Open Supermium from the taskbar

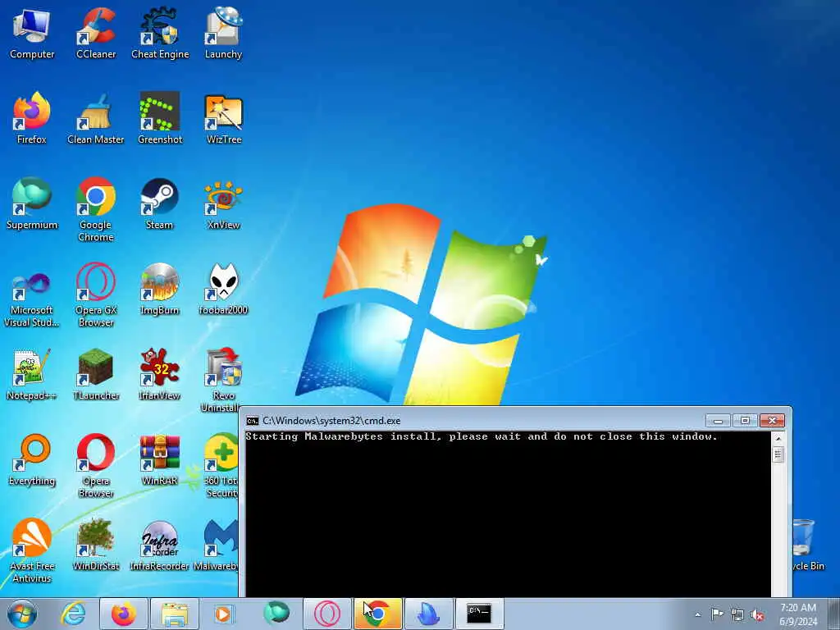[x=276, y=614]
